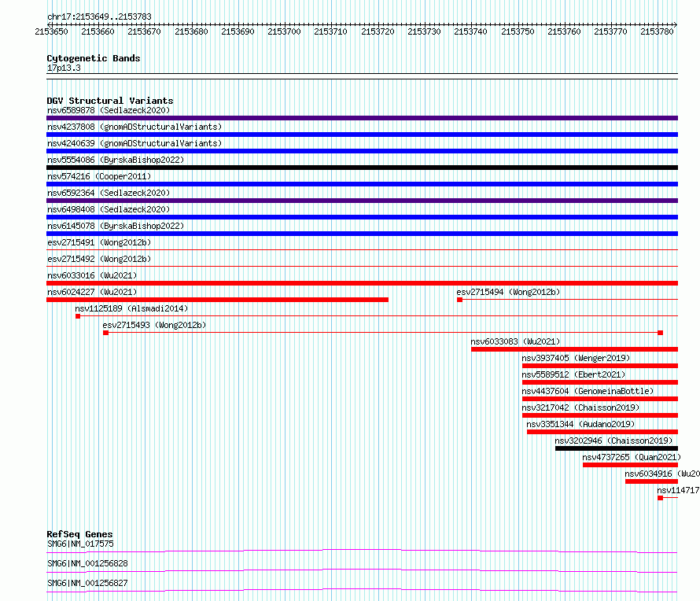This screenshot has height=601, width=700.
Task: Select the RefSeq Genes track title
Action: pyautogui.click(x=80, y=534)
